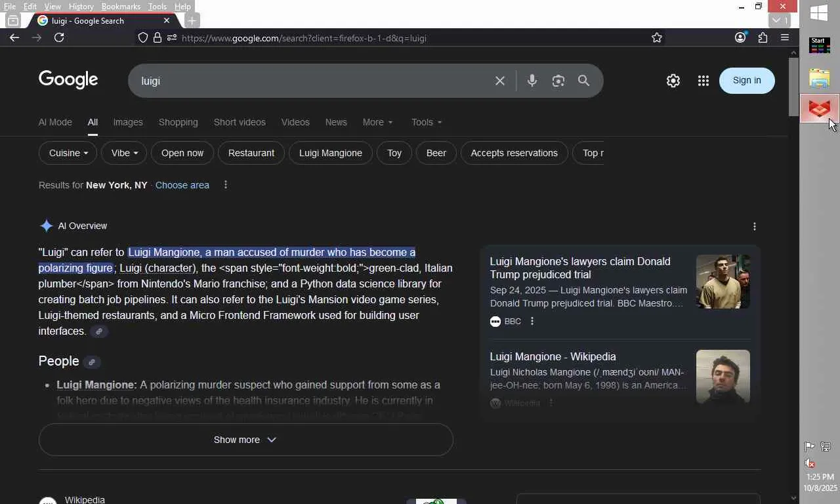Click source link icon after 'interfaces.'

[99, 331]
